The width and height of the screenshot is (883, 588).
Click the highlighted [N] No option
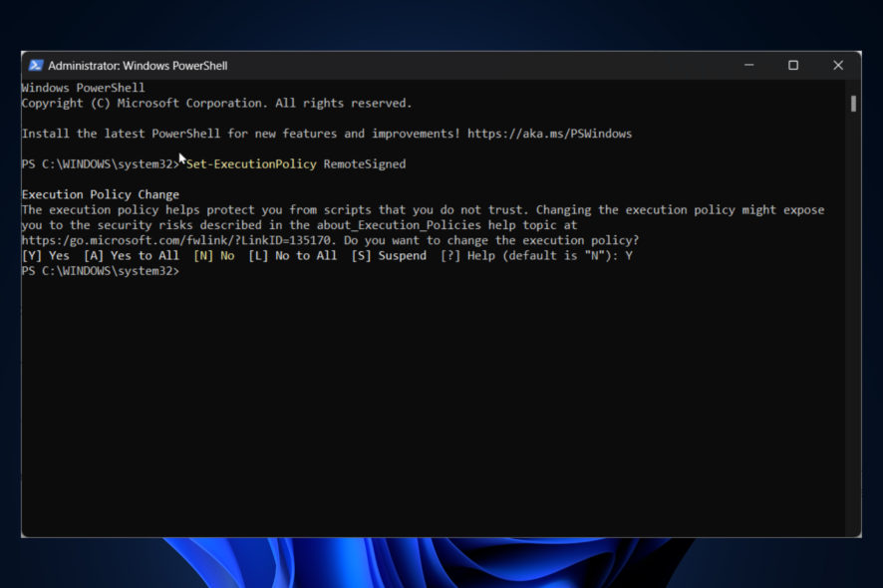pos(215,255)
